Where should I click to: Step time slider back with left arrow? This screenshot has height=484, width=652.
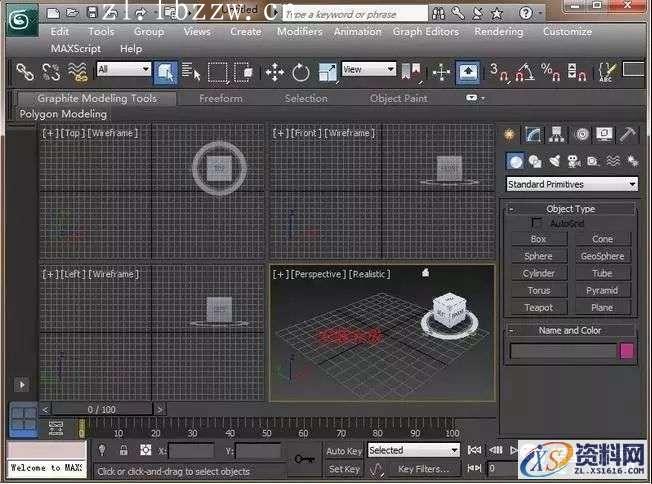point(45,410)
